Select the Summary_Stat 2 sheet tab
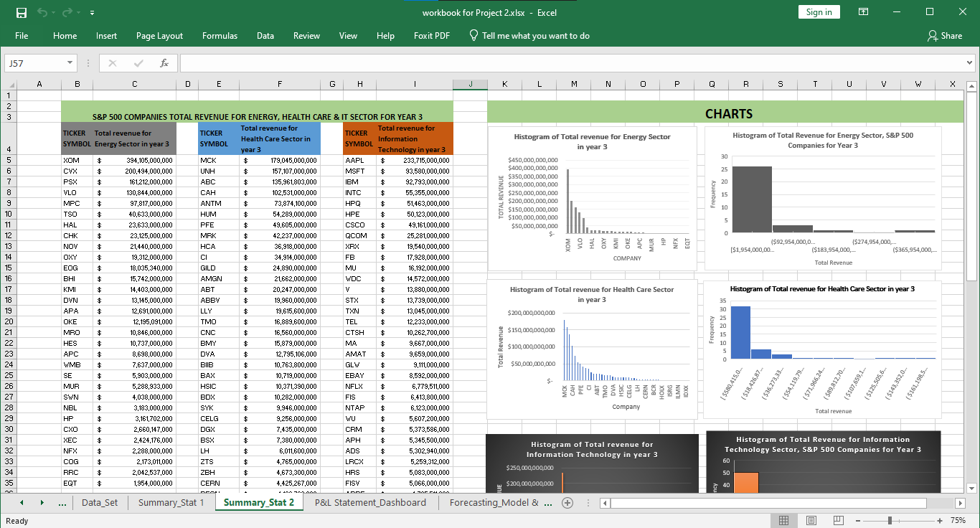This screenshot has height=528, width=980. click(259, 503)
